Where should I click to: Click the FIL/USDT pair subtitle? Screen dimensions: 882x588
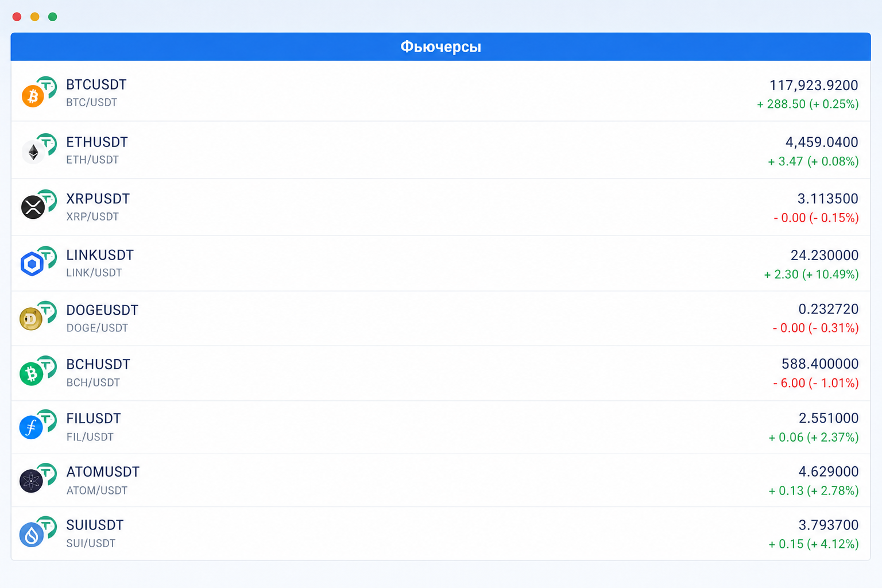(x=90, y=437)
